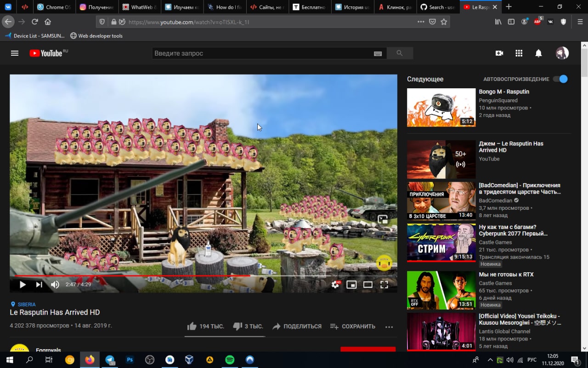
Task: Open the YouTube apps grid
Action: 519,53
